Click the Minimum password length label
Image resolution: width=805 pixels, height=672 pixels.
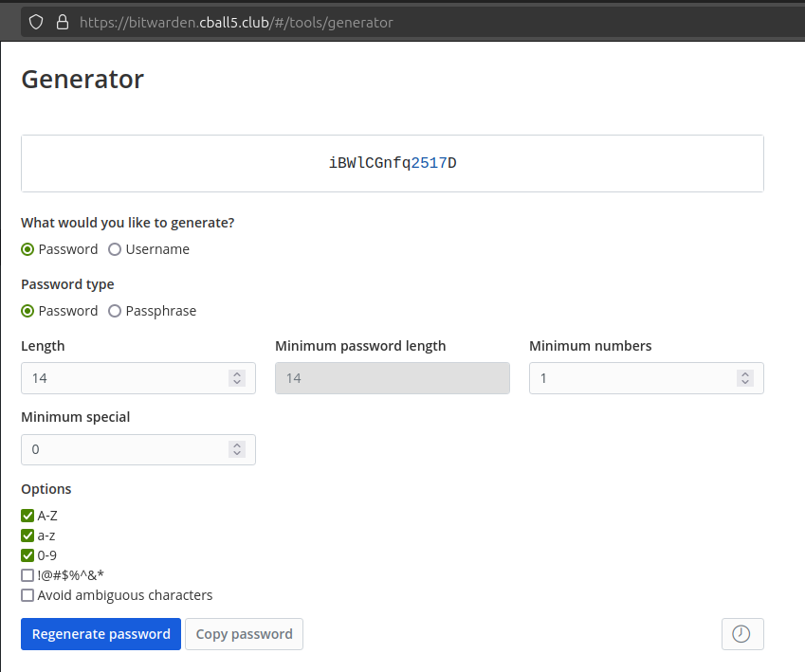360,346
